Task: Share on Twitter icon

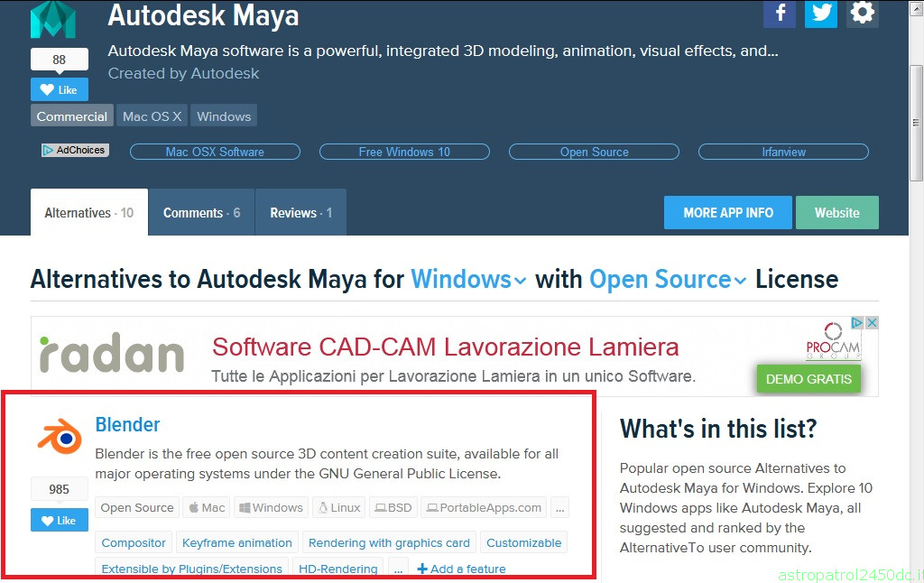Action: coord(821,13)
